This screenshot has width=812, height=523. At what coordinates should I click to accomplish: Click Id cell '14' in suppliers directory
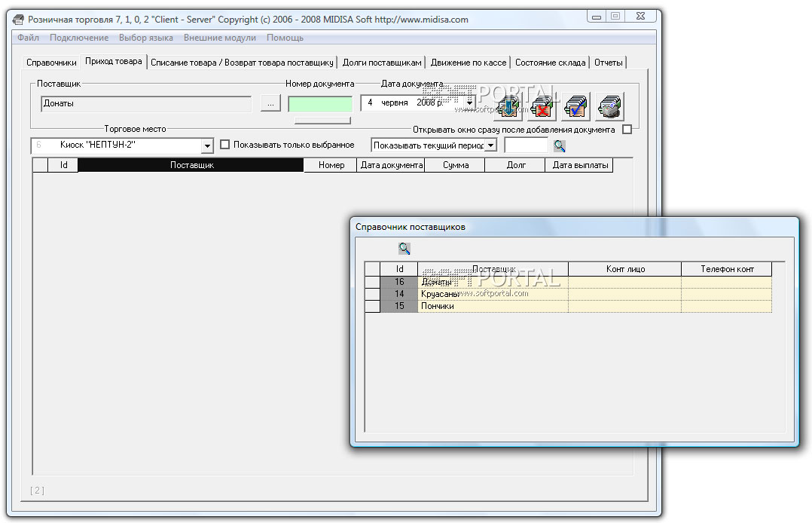click(399, 294)
